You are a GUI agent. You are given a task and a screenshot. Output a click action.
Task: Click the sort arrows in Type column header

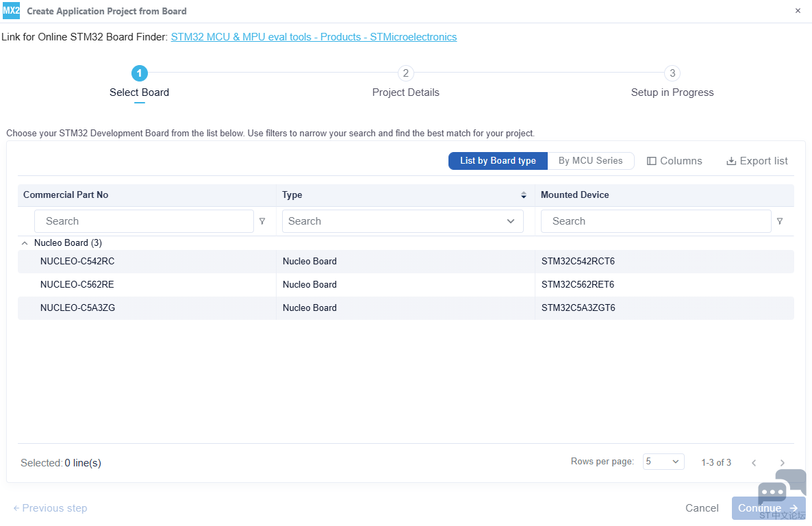[524, 195]
